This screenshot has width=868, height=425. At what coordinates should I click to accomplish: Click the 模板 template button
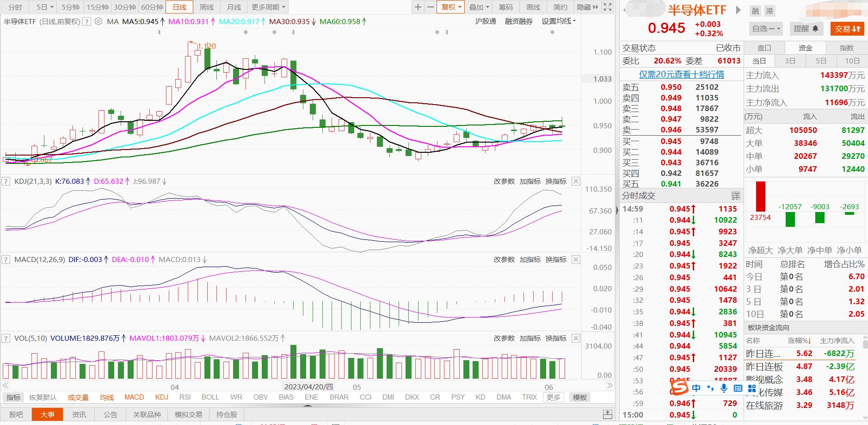[580, 397]
